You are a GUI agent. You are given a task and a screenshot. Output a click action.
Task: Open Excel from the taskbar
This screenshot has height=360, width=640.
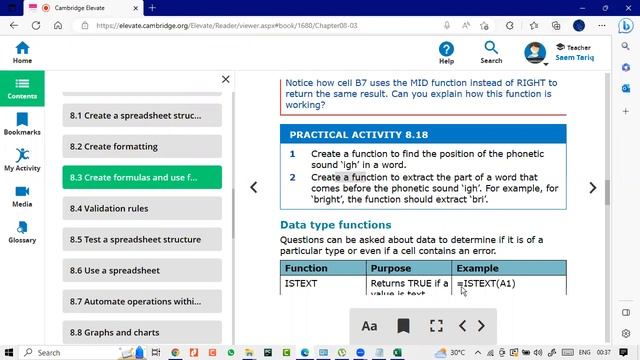click(x=397, y=352)
